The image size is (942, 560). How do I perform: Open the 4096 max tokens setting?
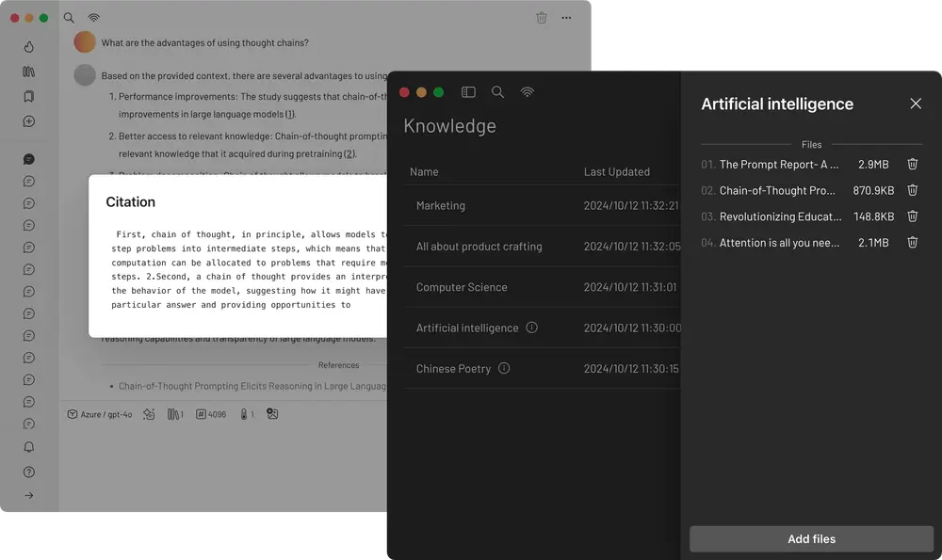[x=211, y=414]
